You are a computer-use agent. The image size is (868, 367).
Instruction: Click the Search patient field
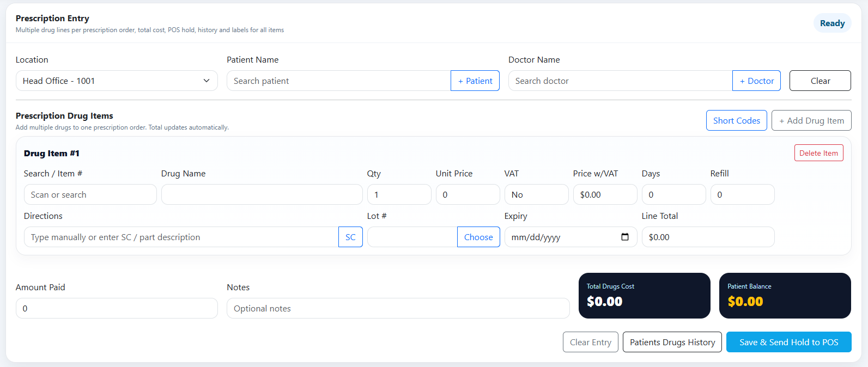pyautogui.click(x=339, y=81)
